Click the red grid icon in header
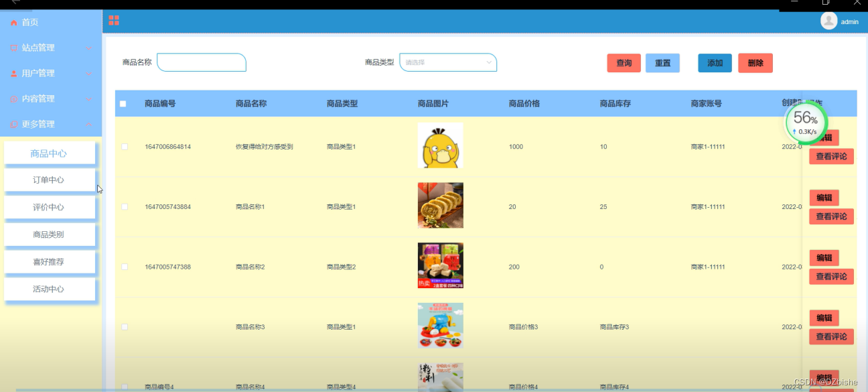Viewport: 868px width, 392px height. pos(114,21)
